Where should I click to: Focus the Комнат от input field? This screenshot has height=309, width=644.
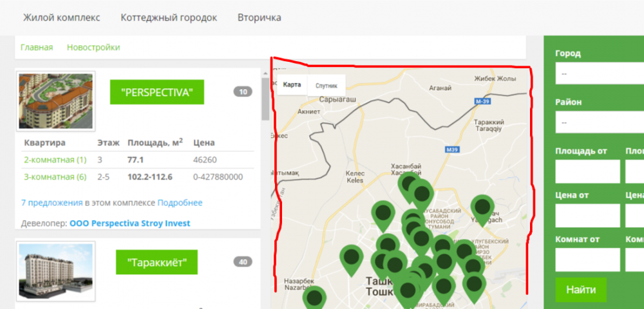point(588,259)
